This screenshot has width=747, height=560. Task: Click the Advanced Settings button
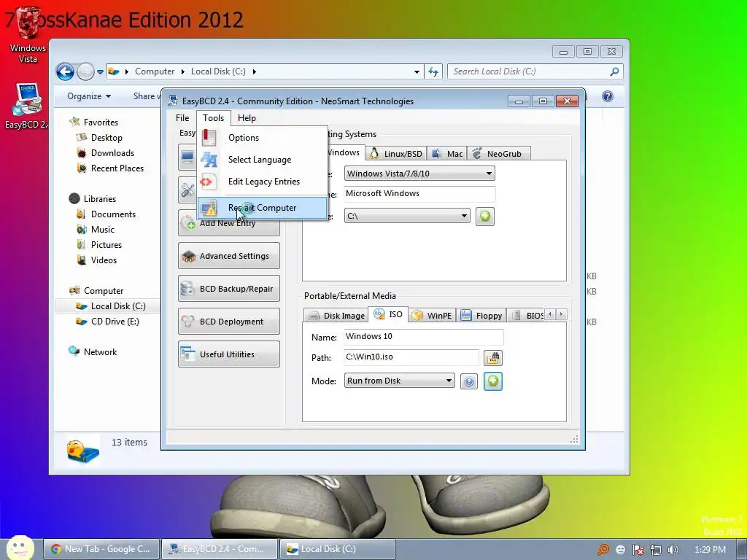[229, 256]
